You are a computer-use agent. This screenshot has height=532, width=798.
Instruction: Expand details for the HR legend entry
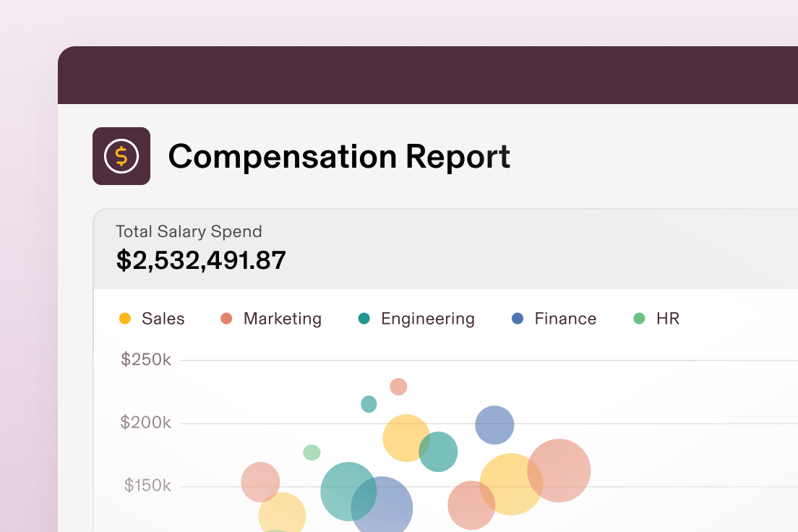pos(656,318)
